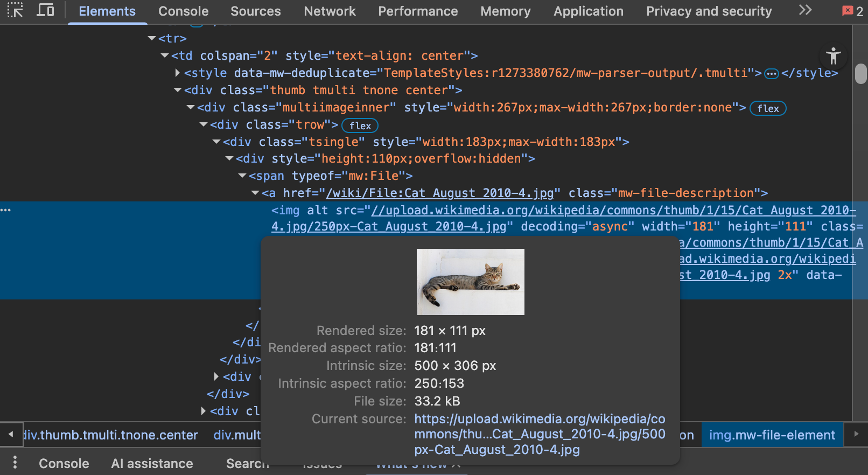Open the Console panel tab

[183, 11]
